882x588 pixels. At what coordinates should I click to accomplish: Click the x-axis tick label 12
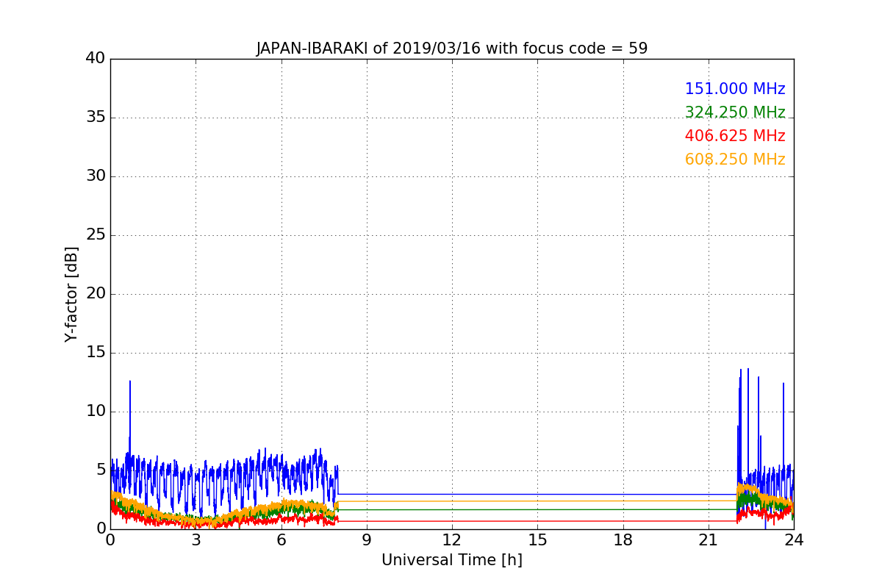click(452, 539)
